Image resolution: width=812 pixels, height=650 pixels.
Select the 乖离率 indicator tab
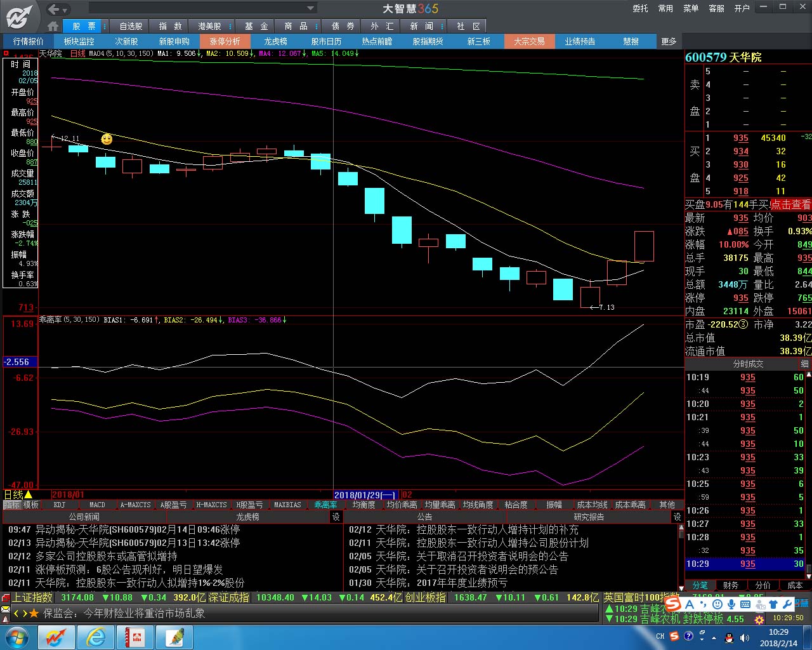325,505
